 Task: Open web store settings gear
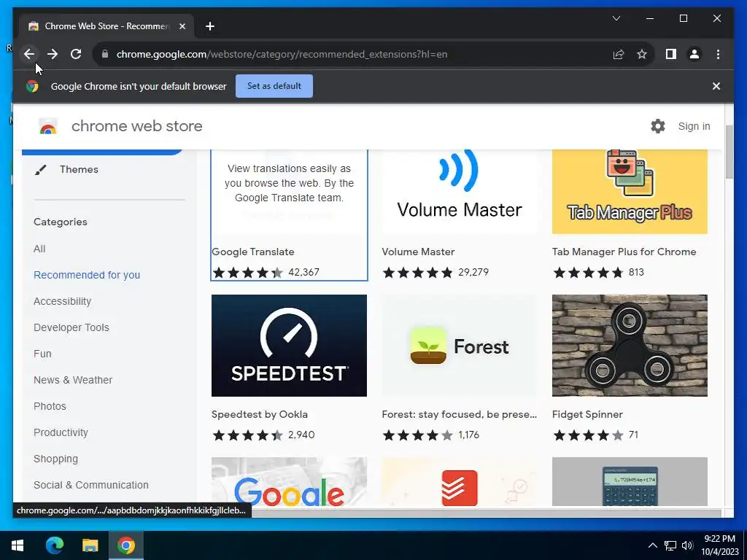click(x=658, y=126)
